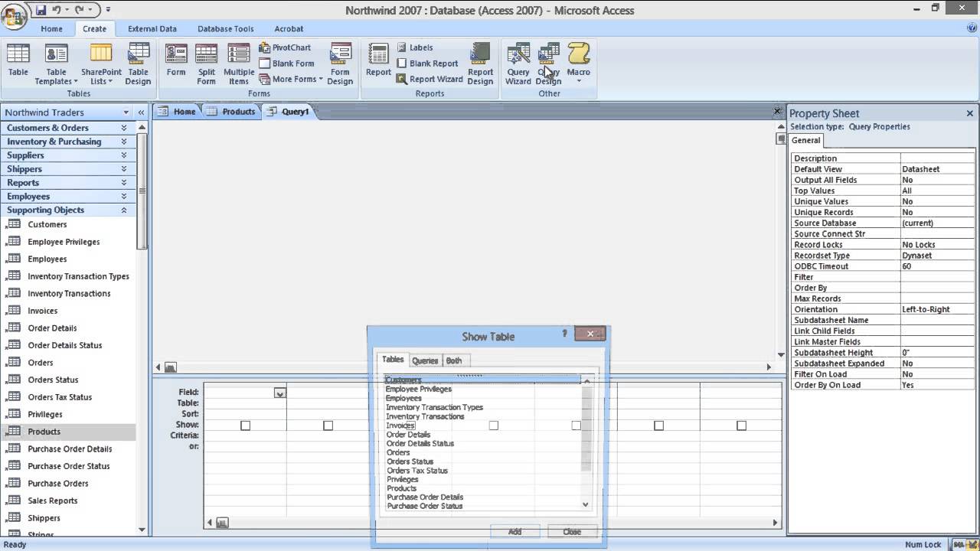Open the SharePoint Lists button

pos(101,63)
